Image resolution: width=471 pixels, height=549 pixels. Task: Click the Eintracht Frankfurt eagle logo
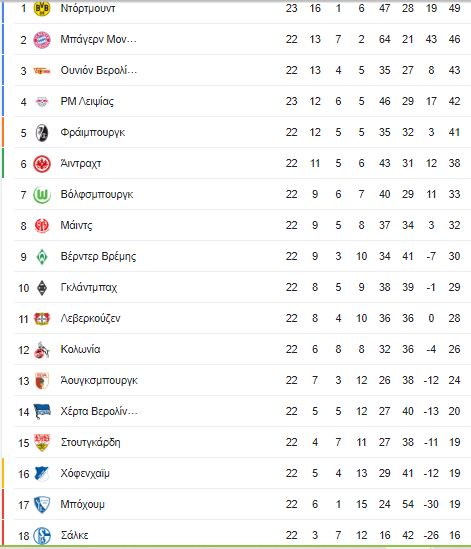coord(42,164)
